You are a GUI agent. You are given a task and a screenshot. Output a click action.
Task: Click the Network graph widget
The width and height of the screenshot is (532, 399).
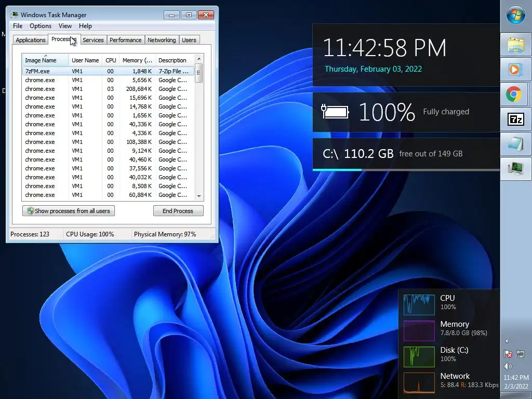pos(419,383)
